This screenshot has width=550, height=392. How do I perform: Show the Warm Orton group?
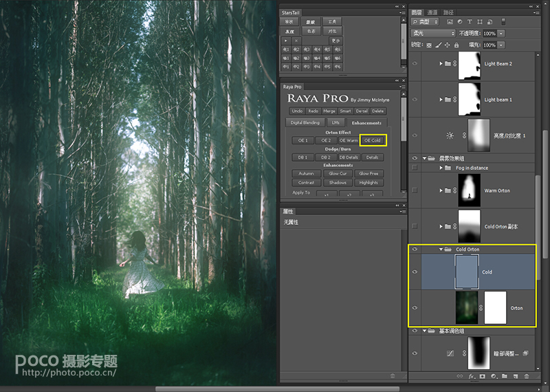click(415, 190)
